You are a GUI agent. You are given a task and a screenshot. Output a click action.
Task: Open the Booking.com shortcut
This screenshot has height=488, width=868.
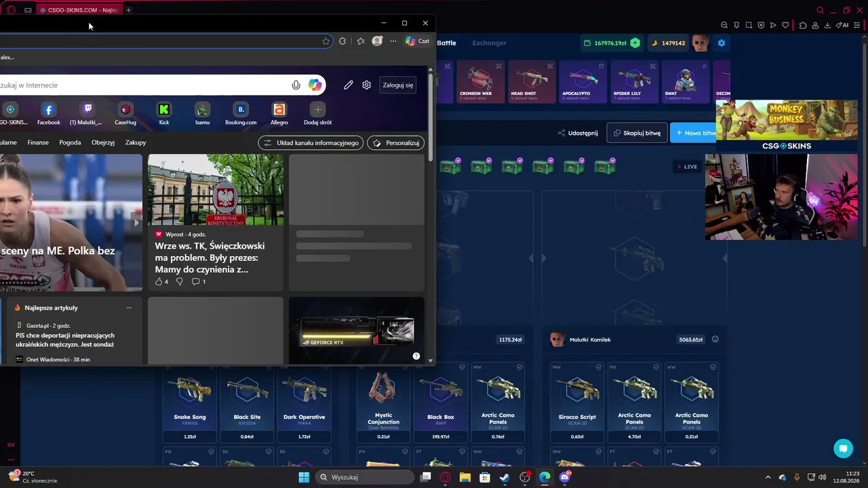coord(241,114)
